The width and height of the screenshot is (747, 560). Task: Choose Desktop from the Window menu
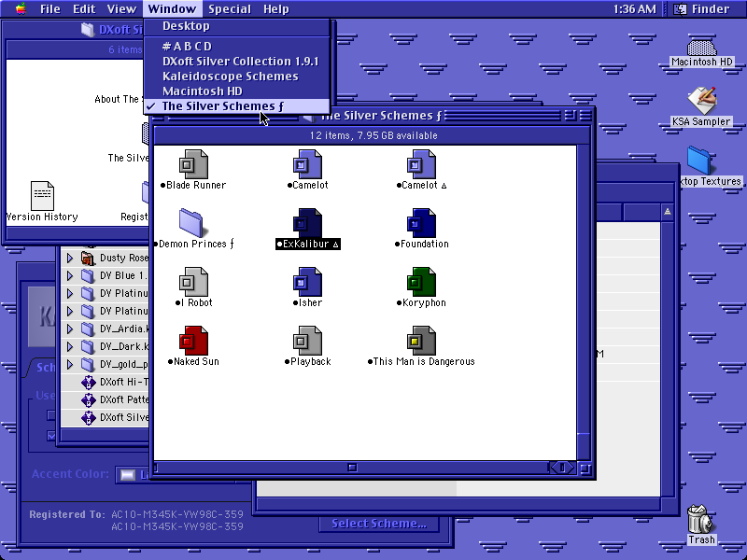(236, 26)
